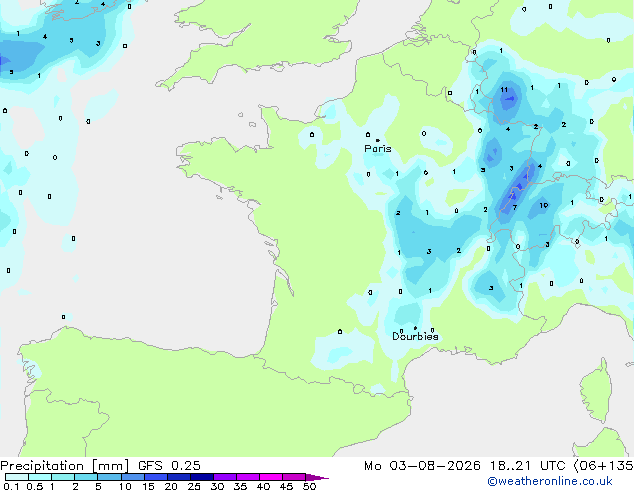Click the Precipitation [mm] title text
Screen dimensions: 634x490
point(64,466)
